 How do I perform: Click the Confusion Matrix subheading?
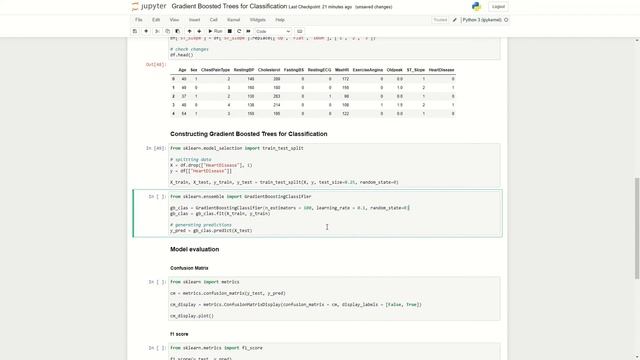[x=189, y=268]
